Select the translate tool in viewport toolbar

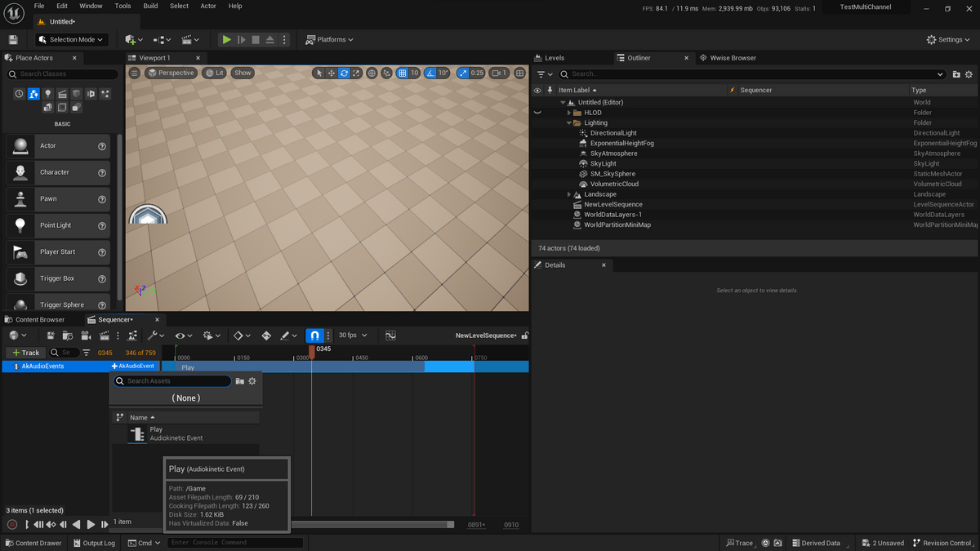click(x=331, y=73)
